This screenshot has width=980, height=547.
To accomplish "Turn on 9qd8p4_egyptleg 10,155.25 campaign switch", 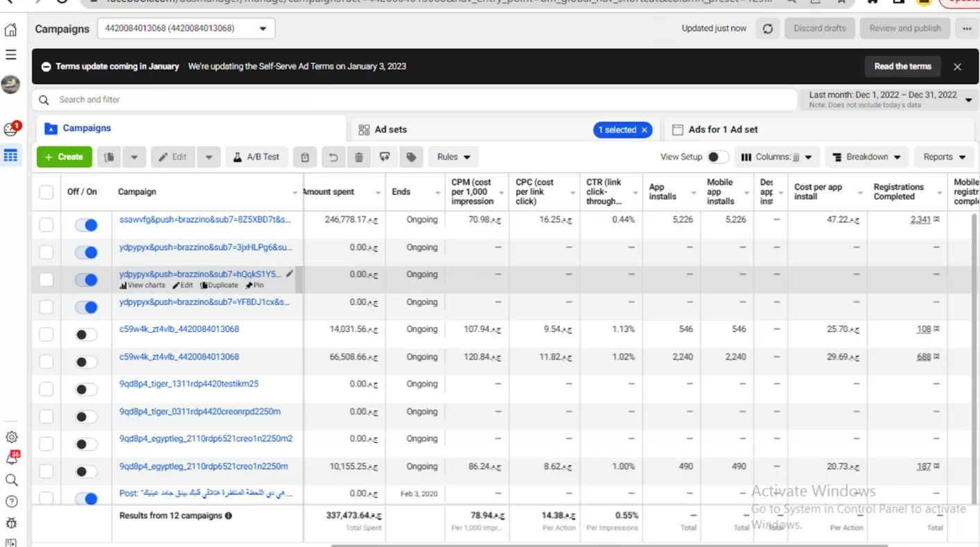I will coord(86,471).
